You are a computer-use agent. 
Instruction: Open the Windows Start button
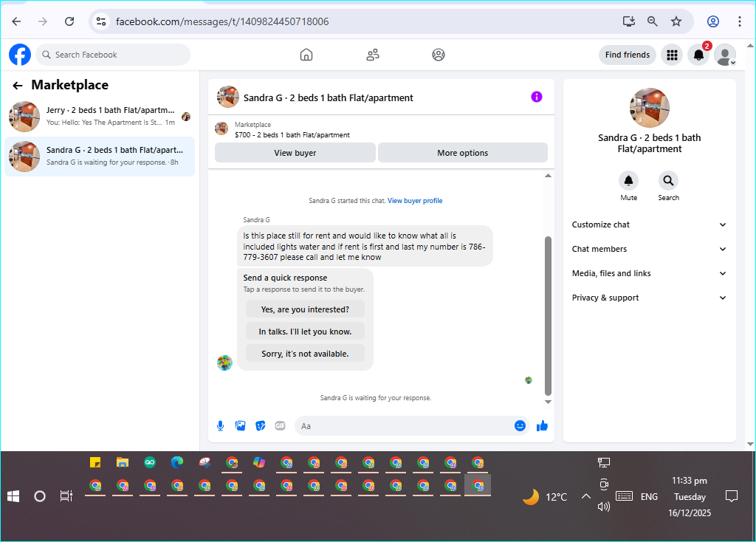pos(13,496)
